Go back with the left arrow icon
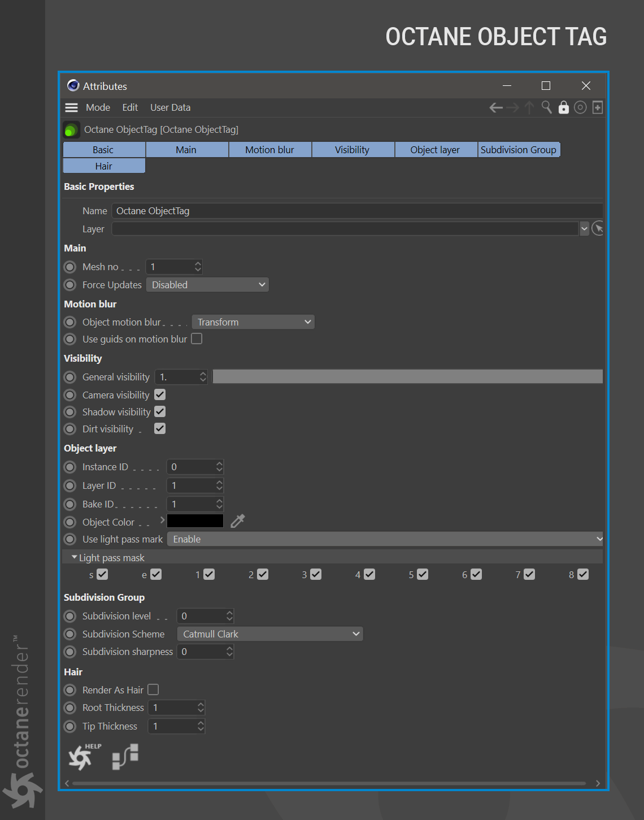644x820 pixels. [x=496, y=107]
